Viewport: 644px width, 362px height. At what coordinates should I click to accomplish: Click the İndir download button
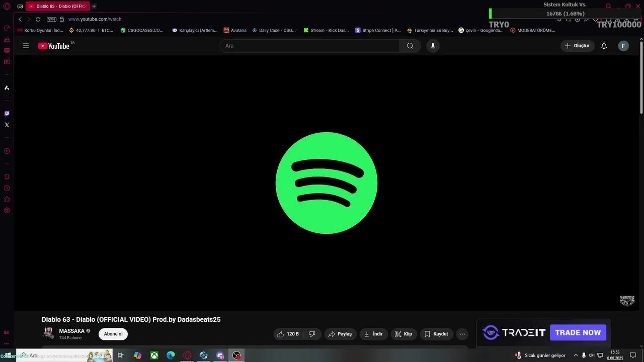pyautogui.click(x=374, y=334)
